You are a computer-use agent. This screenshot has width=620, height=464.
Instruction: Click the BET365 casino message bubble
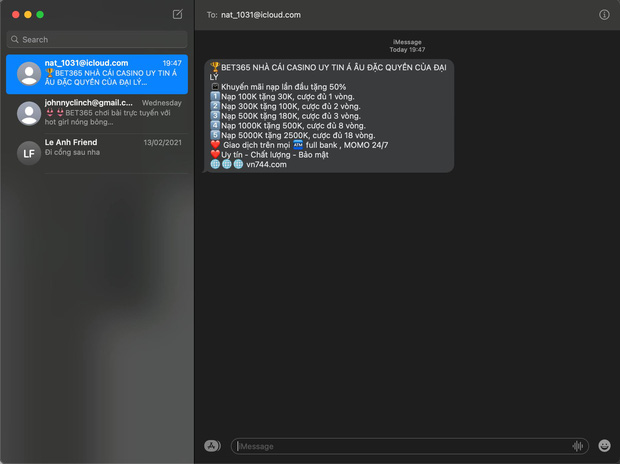(x=330, y=115)
